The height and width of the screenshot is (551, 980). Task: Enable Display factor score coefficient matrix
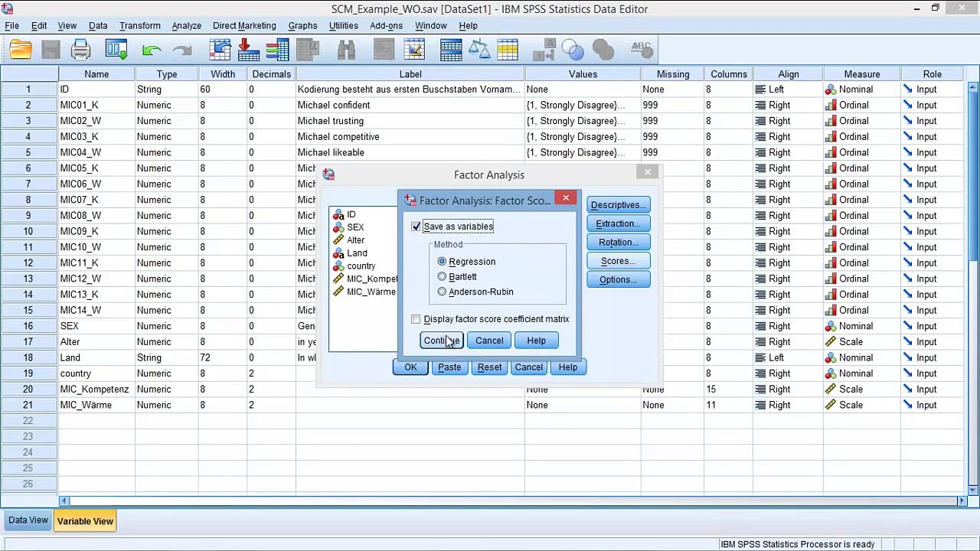click(416, 319)
